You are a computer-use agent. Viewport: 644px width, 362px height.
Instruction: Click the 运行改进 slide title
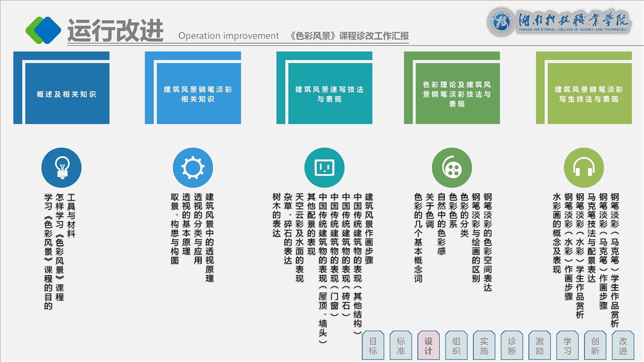(115, 31)
